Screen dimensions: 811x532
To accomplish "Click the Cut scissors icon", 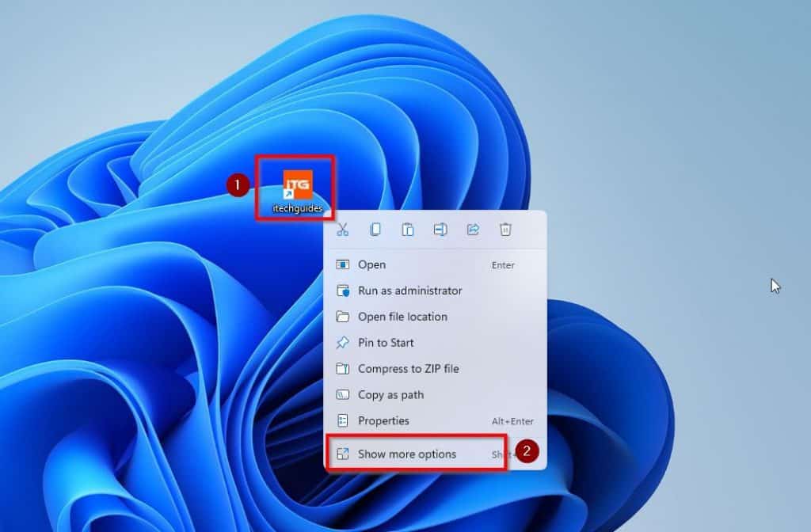I will (343, 229).
